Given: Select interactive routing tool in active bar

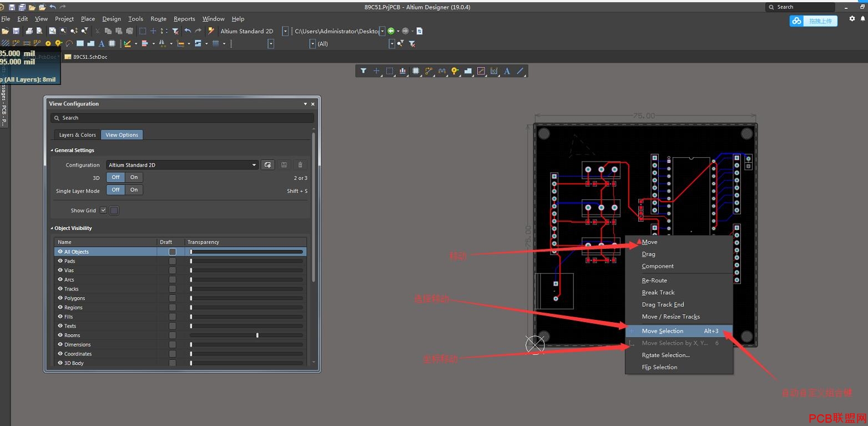Looking at the screenshot, I should click(428, 71).
